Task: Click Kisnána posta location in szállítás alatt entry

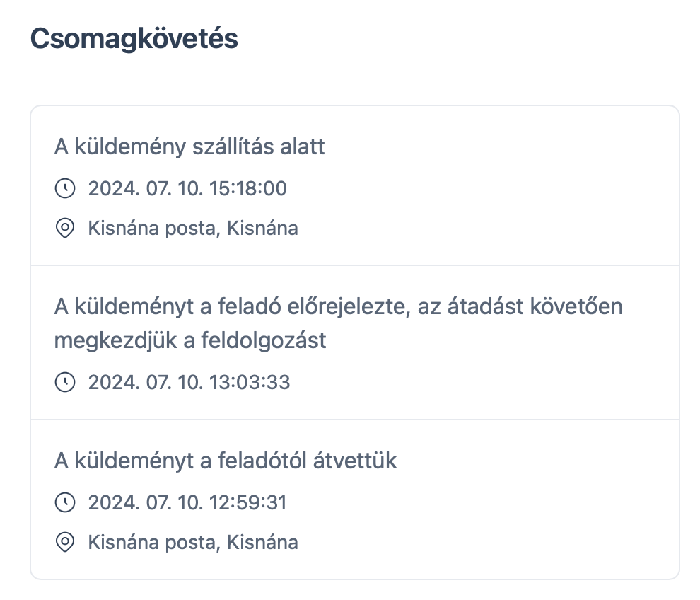Action: pyautogui.click(x=193, y=229)
